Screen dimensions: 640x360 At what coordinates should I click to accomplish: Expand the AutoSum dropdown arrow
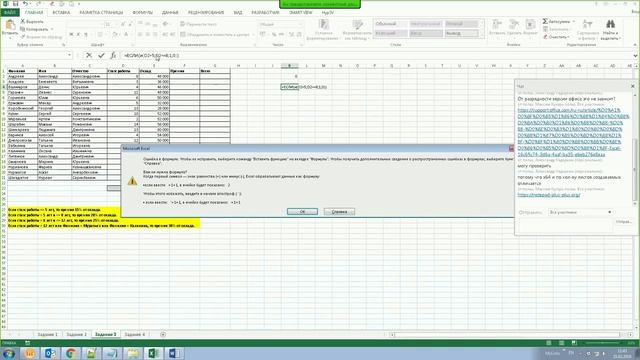click(x=573, y=21)
